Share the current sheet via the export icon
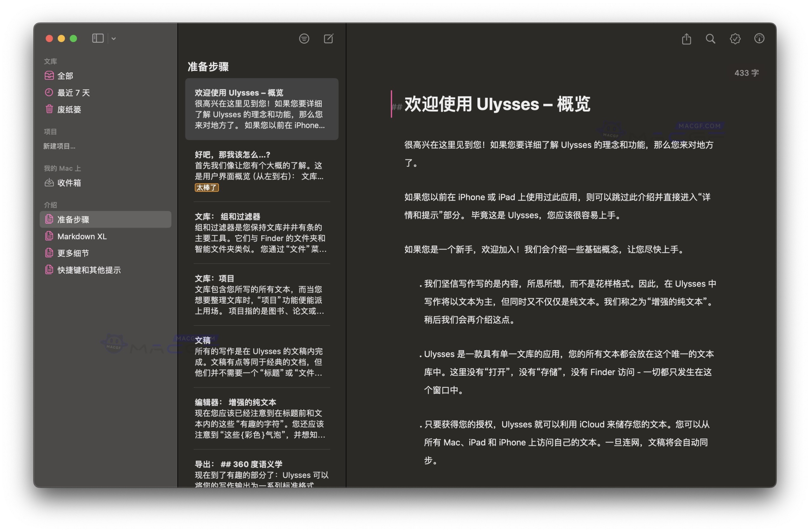Image resolution: width=810 pixels, height=532 pixels. (x=686, y=39)
